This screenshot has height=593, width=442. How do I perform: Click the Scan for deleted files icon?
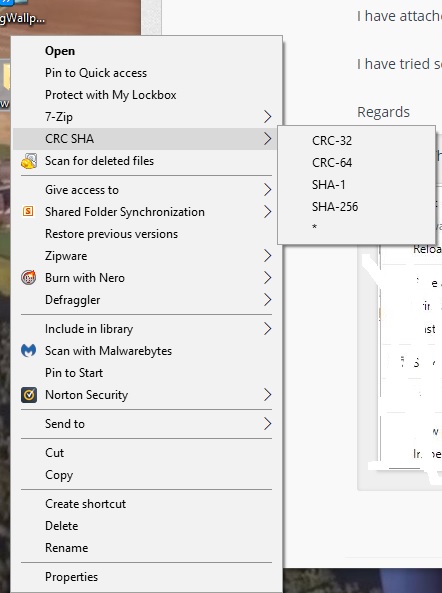point(29,161)
